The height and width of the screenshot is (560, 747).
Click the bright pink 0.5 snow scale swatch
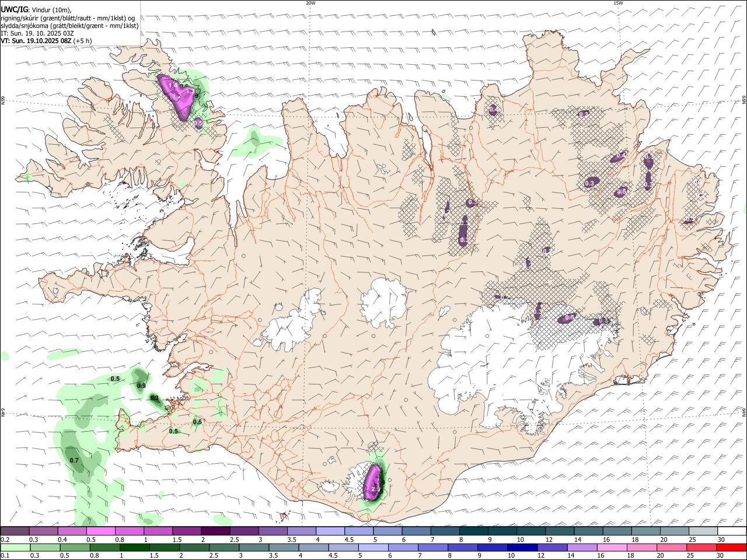tap(101, 531)
